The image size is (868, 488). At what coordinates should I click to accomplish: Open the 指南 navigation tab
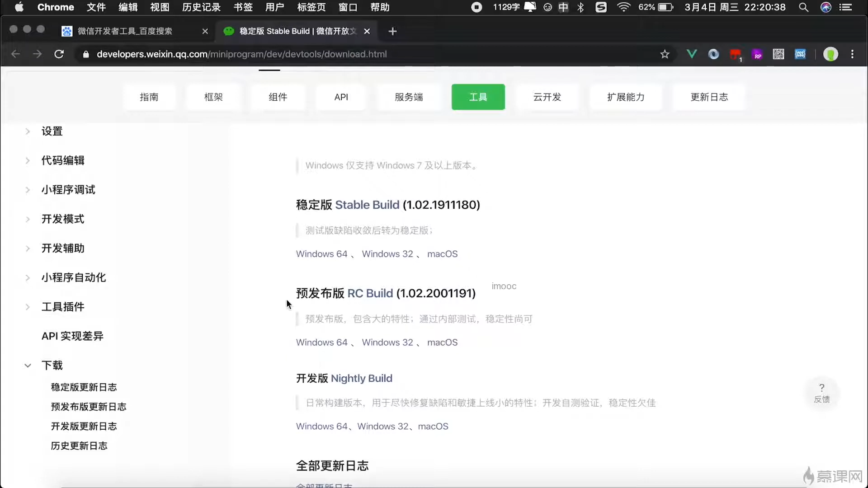pos(149,97)
